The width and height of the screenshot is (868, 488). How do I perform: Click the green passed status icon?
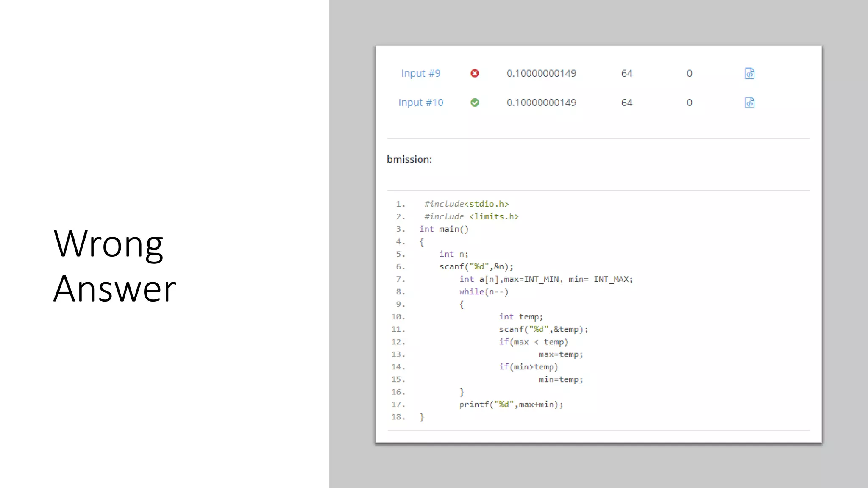point(475,103)
